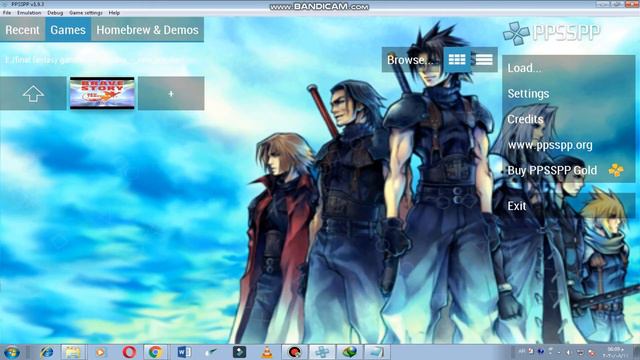Click the taskbar clock
Viewport: 640px width, 360px height.
point(615,352)
